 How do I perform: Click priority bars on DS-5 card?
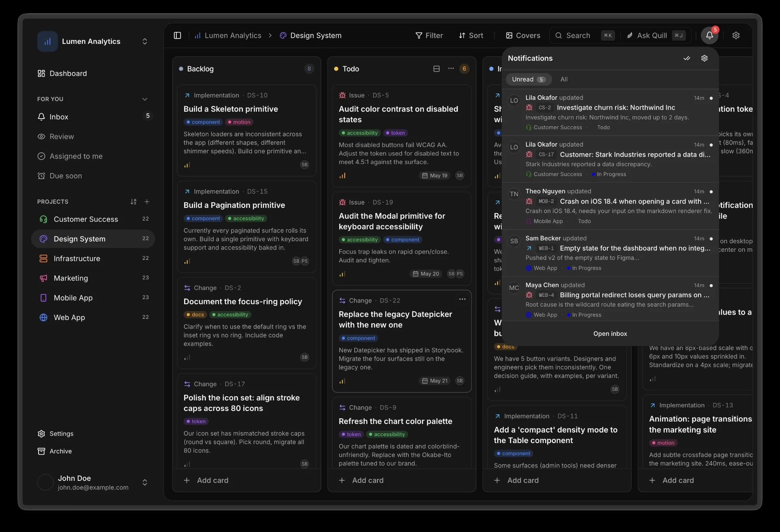[x=342, y=175]
